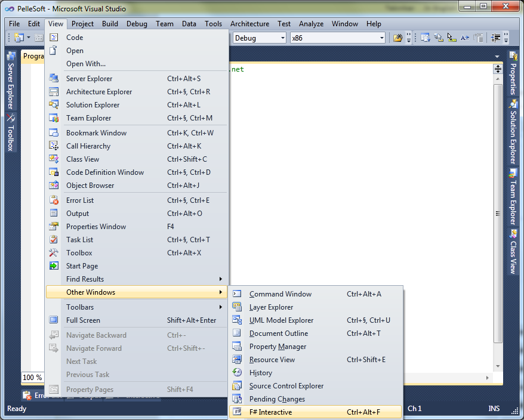Screen dimensions: 524x420
Task: Click the Toolbox hammer-and-wrench menu icon
Action: [x=54, y=252]
